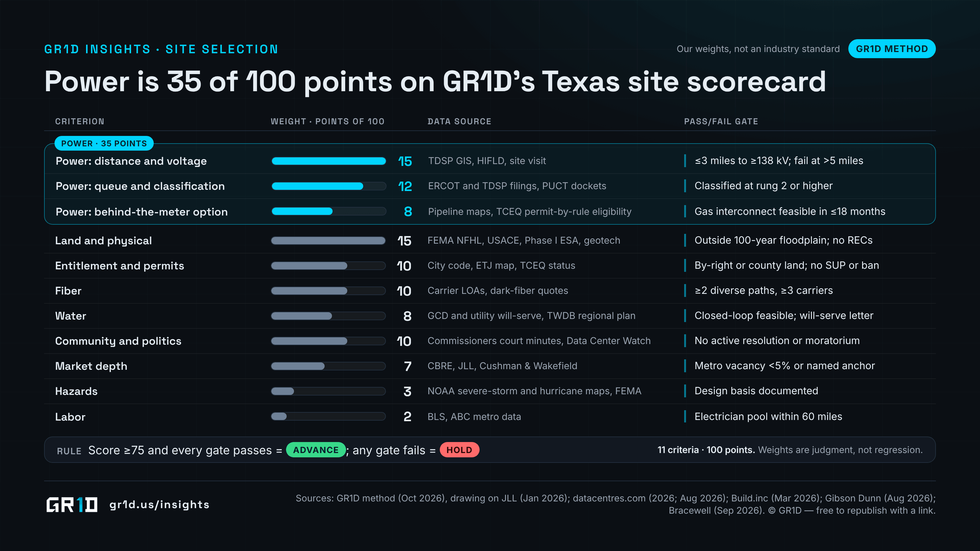Click the DATA SOURCE column header
The height and width of the screenshot is (551, 980).
(459, 121)
